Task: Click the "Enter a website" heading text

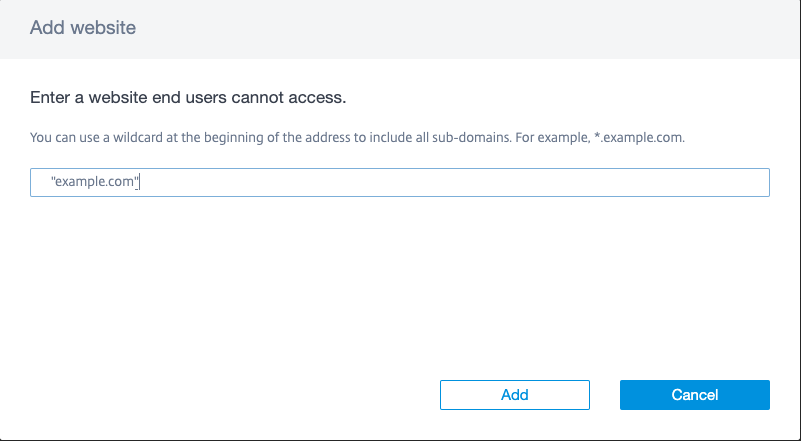Action: [x=188, y=99]
